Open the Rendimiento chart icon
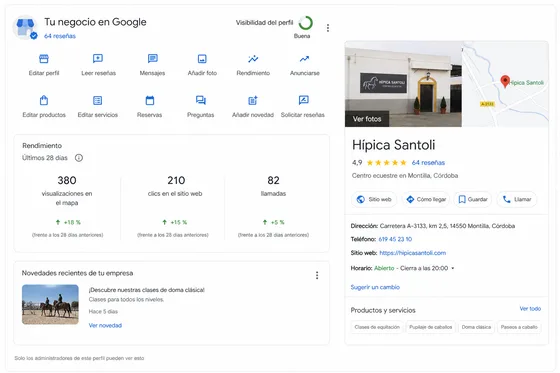 coord(253,59)
